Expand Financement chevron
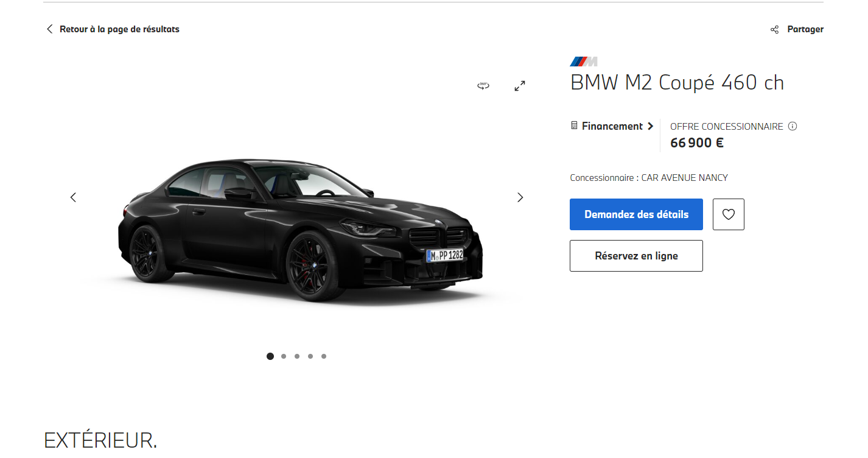This screenshot has width=868, height=458. point(650,126)
